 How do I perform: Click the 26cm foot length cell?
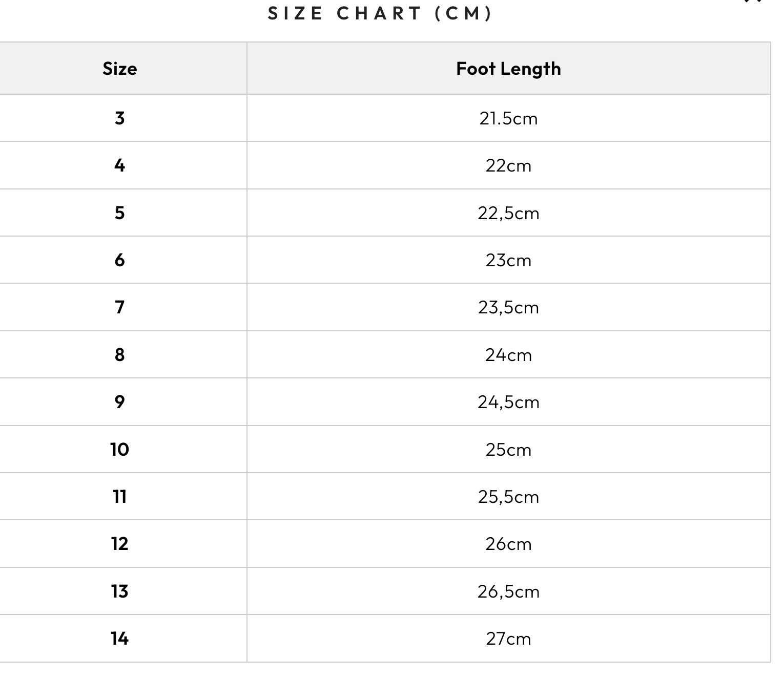click(508, 544)
